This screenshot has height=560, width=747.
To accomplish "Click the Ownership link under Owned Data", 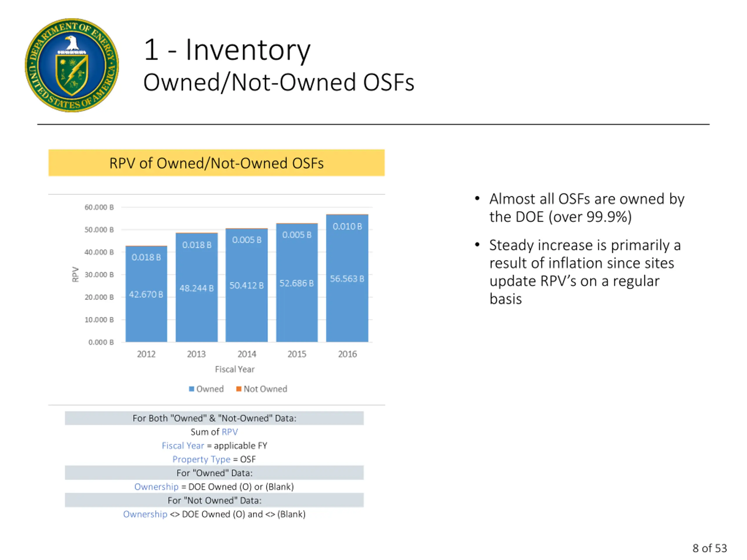I will tap(156, 487).
